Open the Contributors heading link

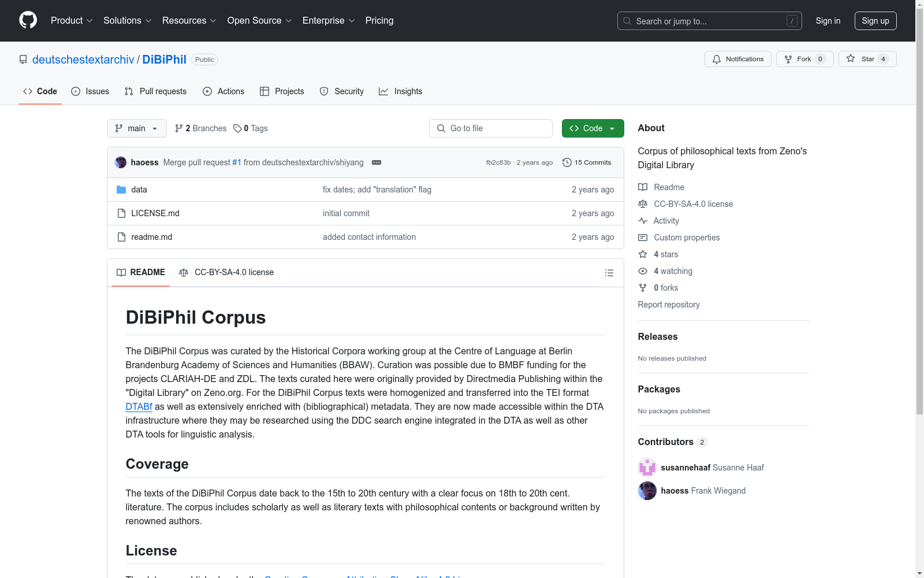click(x=672, y=442)
